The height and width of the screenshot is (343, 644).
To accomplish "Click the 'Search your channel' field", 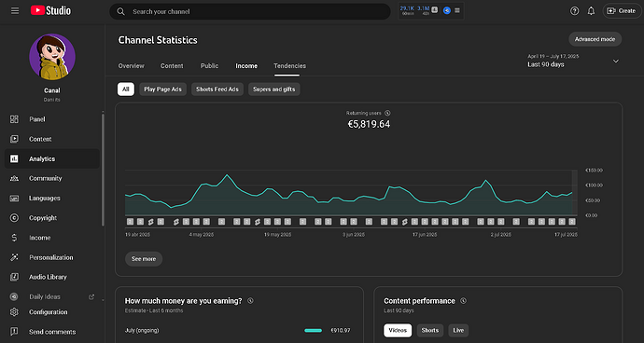I will (250, 11).
